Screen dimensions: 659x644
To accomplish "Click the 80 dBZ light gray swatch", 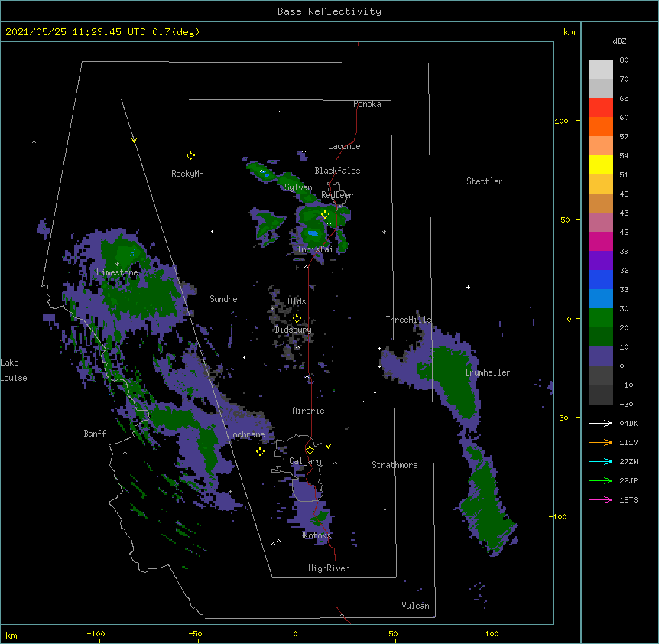I will coord(601,69).
